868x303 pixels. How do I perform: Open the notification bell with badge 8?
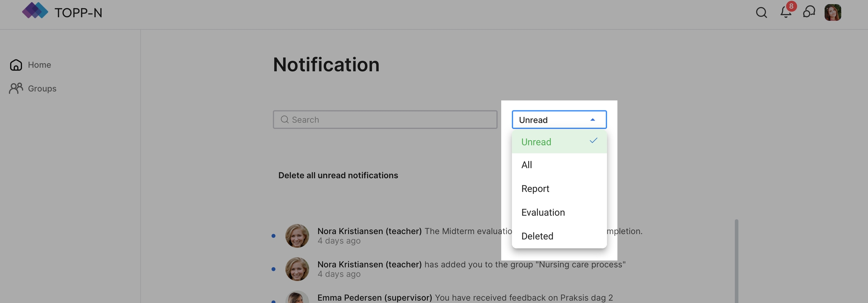tap(786, 12)
